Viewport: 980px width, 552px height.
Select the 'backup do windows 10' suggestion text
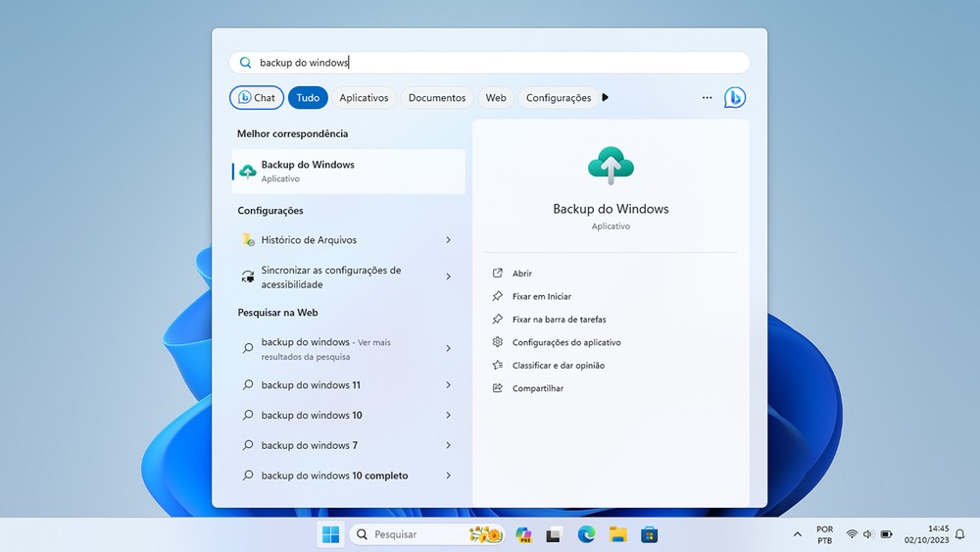point(312,415)
